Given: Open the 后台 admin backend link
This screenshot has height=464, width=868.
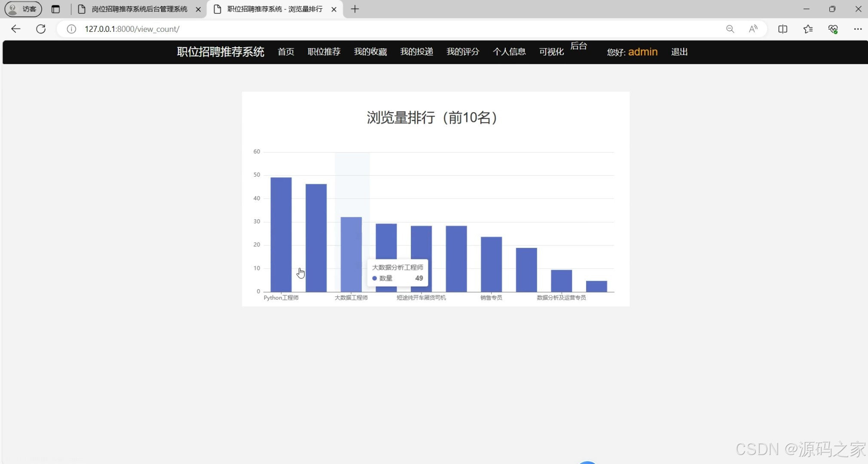Looking at the screenshot, I should [x=578, y=46].
